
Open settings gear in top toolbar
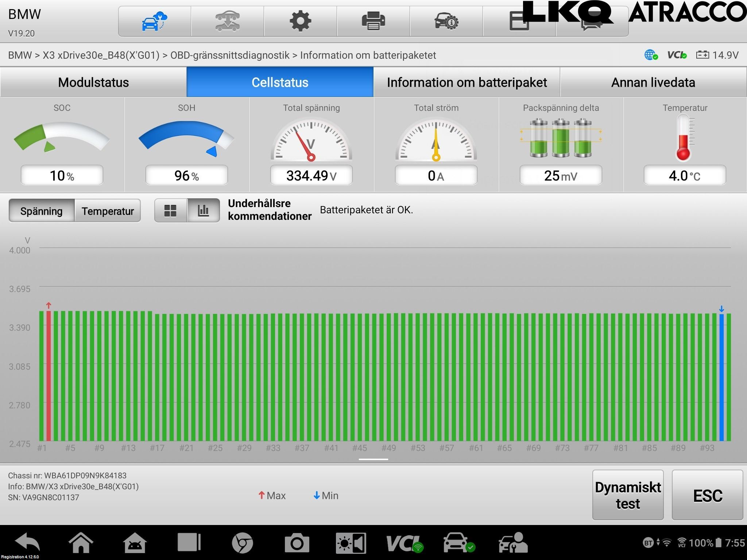[x=300, y=21]
